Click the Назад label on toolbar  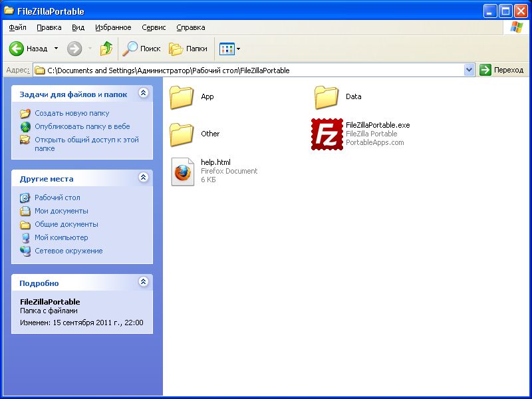(x=37, y=49)
